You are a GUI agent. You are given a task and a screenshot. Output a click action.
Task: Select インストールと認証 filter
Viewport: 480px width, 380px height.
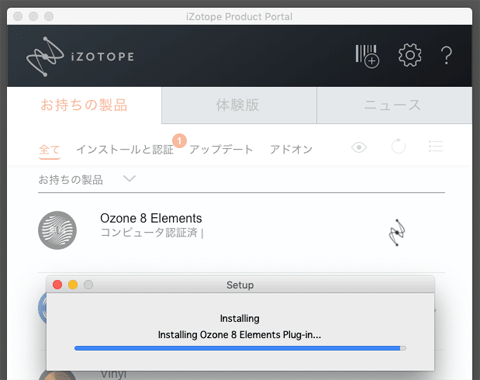point(125,150)
